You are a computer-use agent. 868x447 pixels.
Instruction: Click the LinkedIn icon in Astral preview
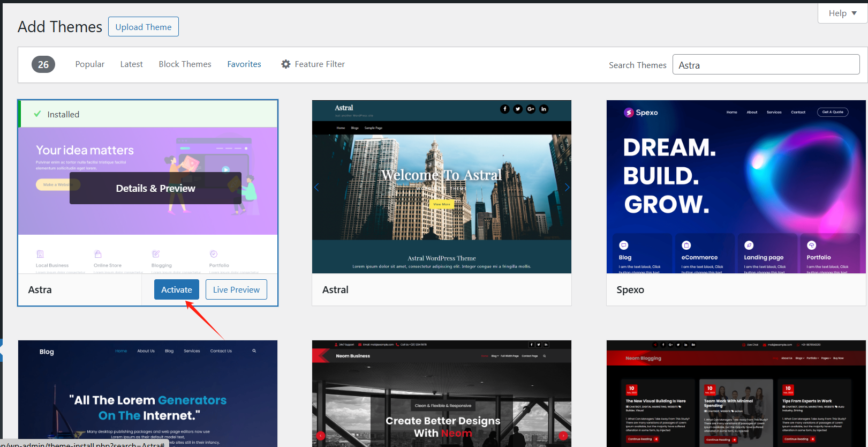[x=544, y=109]
